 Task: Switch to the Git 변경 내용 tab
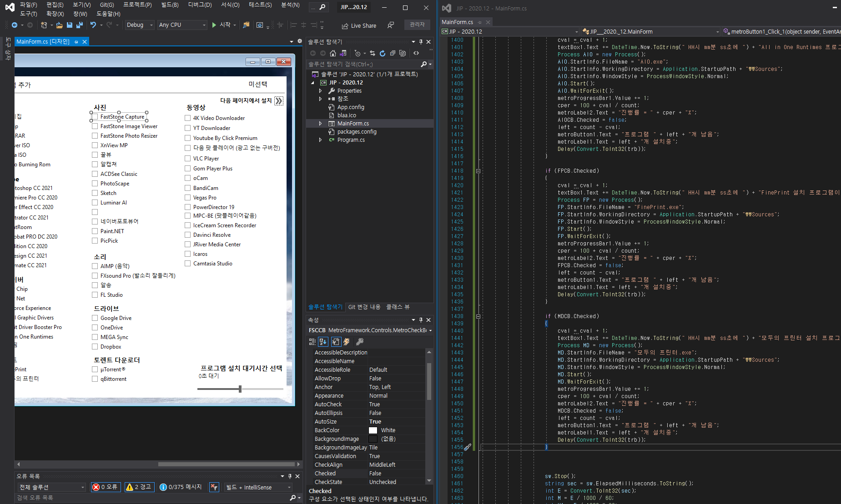364,307
